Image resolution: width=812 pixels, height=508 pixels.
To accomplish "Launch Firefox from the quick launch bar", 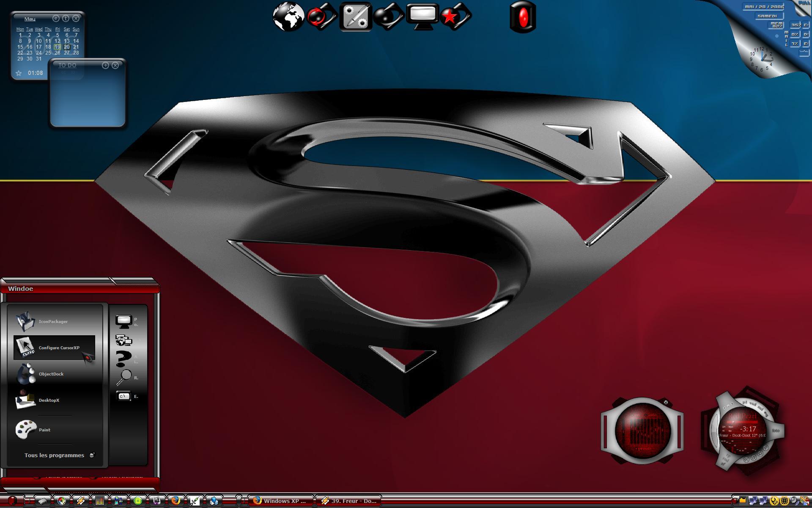I will click(x=176, y=501).
